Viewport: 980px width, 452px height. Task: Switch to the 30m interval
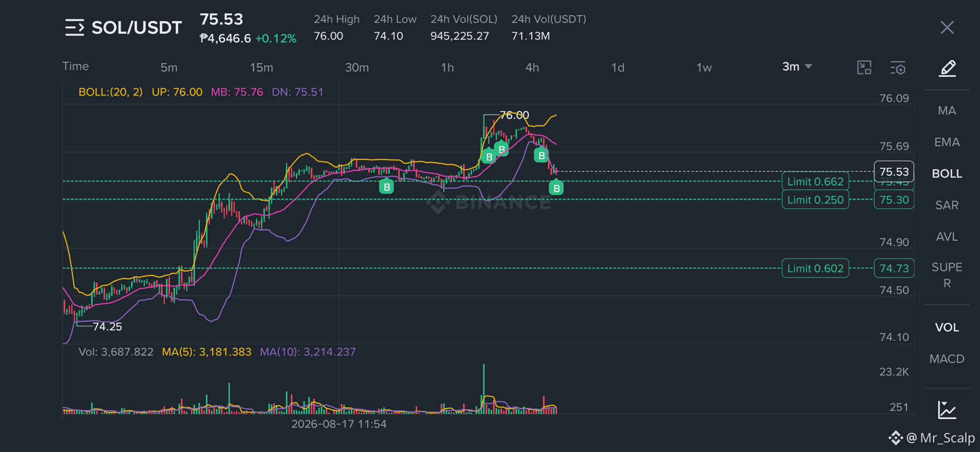pyautogui.click(x=357, y=67)
